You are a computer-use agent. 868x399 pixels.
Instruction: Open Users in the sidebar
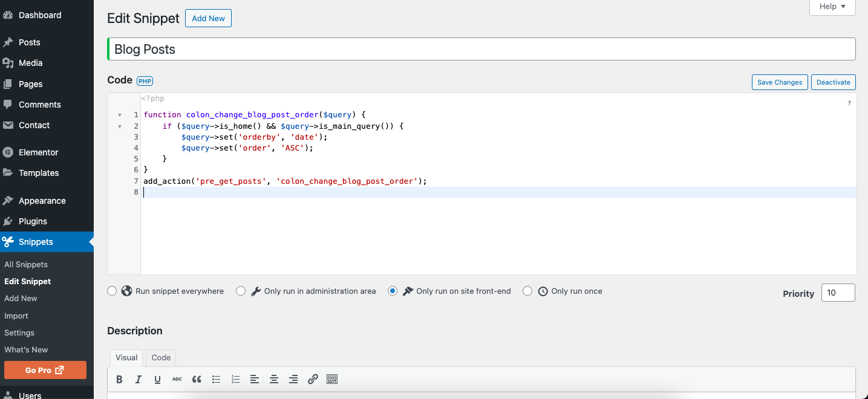pos(30,395)
